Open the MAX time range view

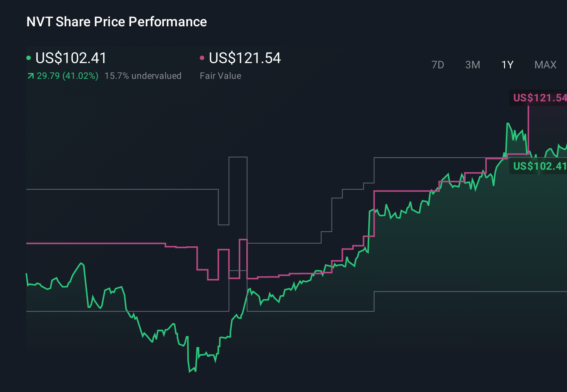pos(545,65)
